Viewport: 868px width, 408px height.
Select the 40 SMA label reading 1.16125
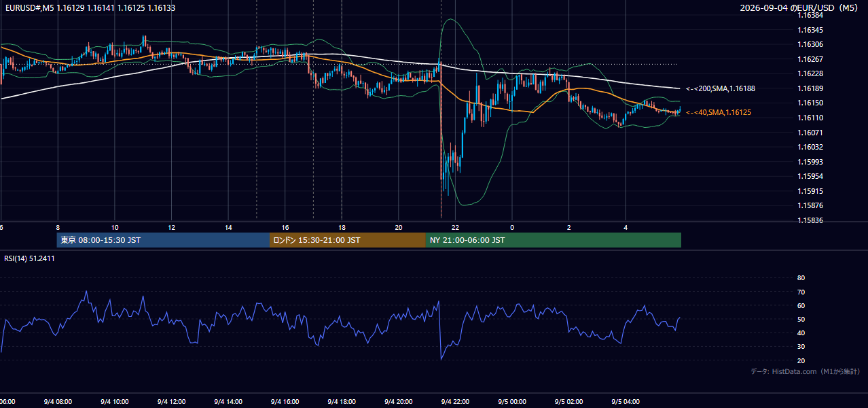719,112
